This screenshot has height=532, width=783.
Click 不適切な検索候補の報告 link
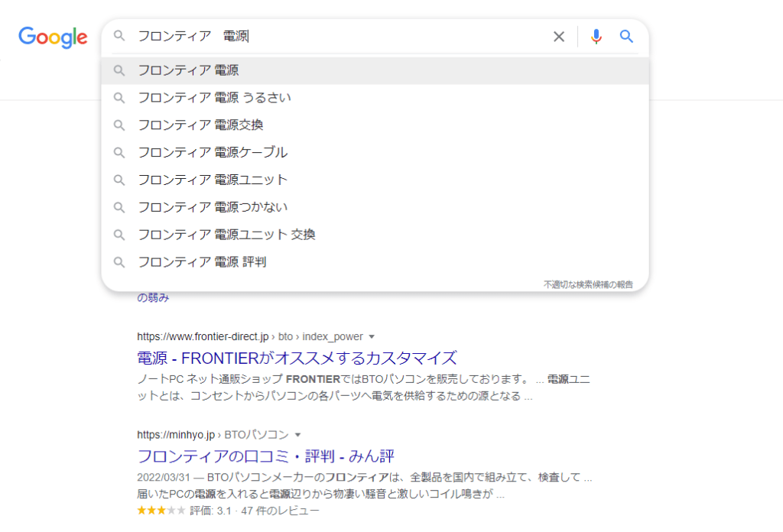[x=588, y=284]
